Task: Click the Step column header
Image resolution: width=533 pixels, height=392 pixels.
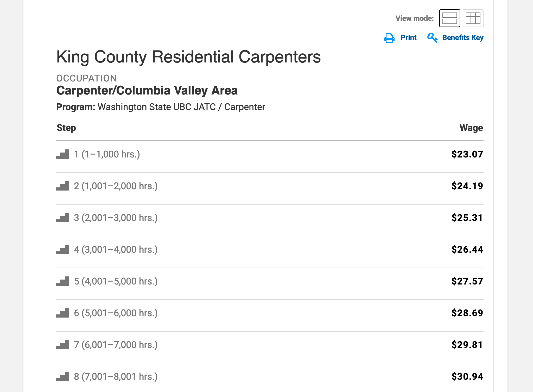Action: [66, 128]
